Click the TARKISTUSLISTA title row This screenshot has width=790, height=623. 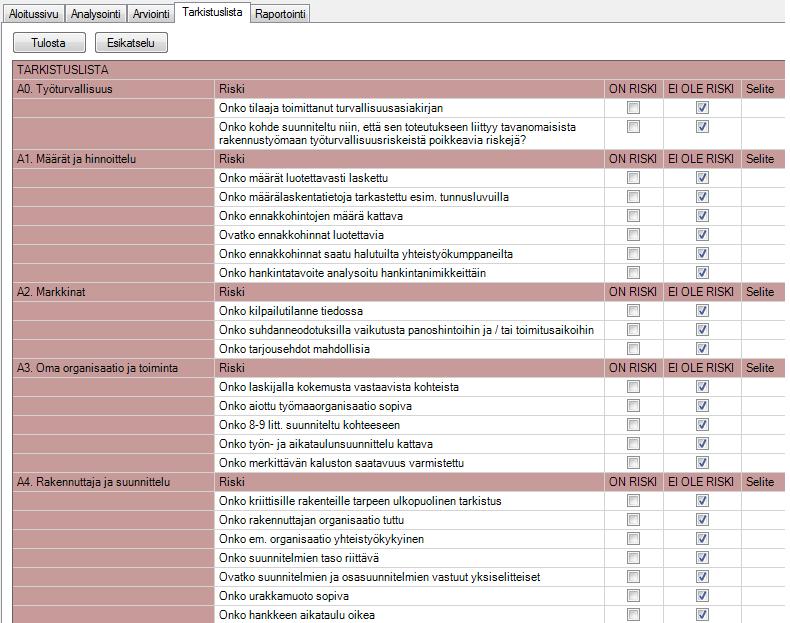(399, 70)
